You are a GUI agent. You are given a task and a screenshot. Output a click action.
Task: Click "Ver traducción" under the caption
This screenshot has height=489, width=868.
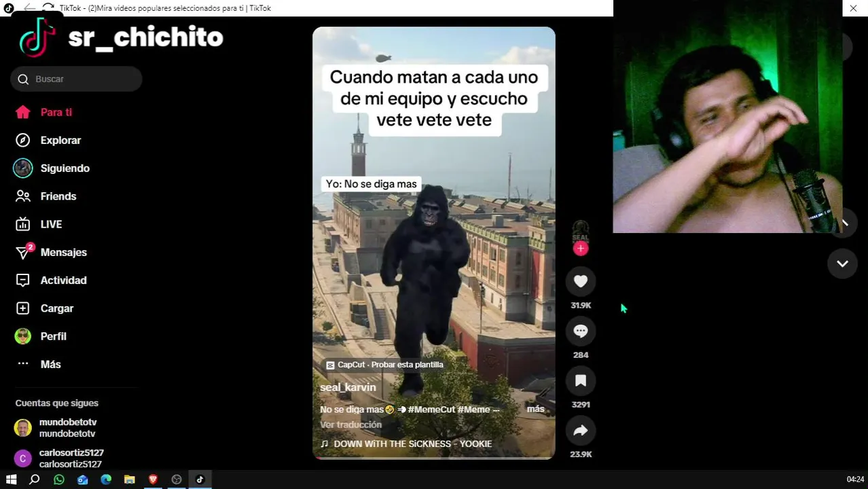[350, 424]
